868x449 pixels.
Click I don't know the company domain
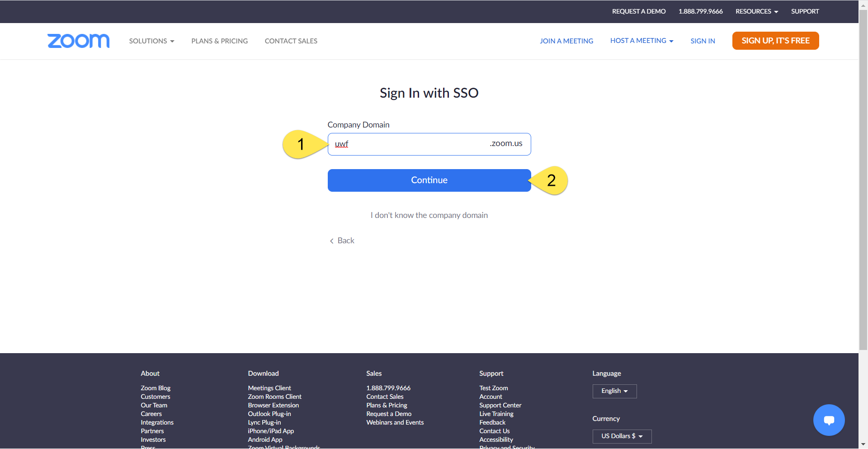pyautogui.click(x=429, y=215)
